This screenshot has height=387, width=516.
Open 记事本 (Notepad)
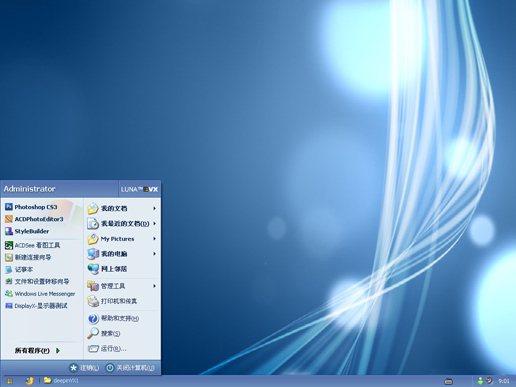(x=19, y=269)
